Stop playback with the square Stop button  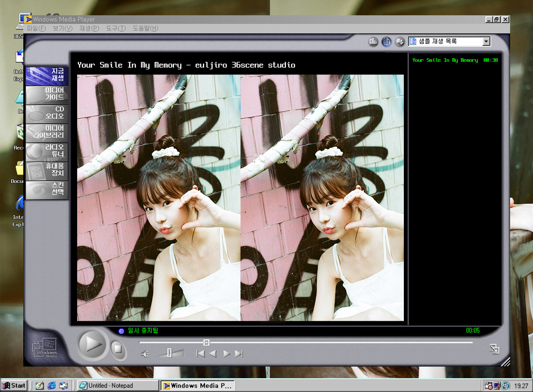[118, 349]
